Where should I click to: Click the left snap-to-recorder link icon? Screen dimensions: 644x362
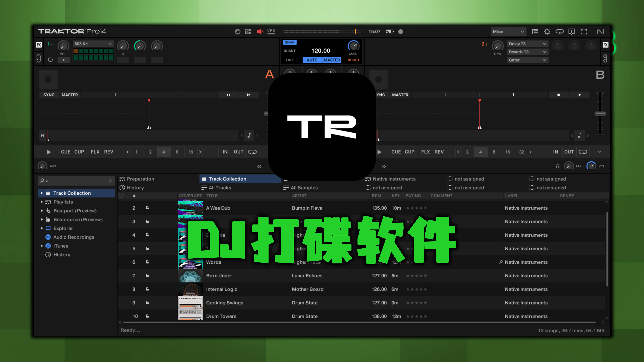(x=39, y=58)
